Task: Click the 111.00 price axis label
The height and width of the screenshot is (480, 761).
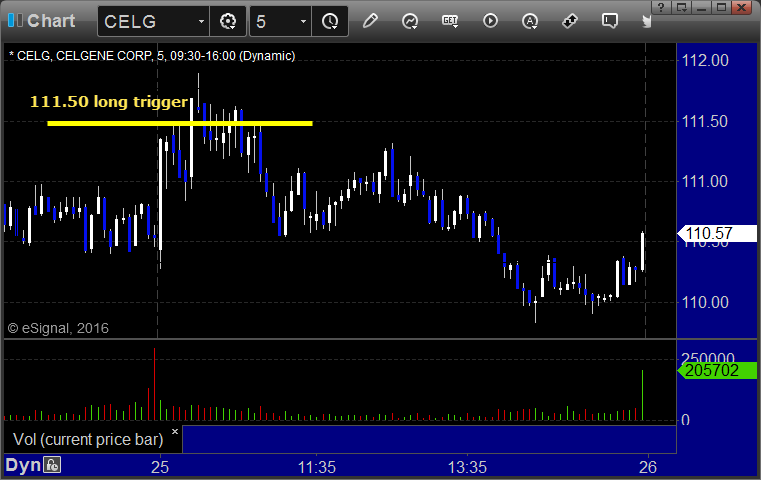Action: [705, 182]
